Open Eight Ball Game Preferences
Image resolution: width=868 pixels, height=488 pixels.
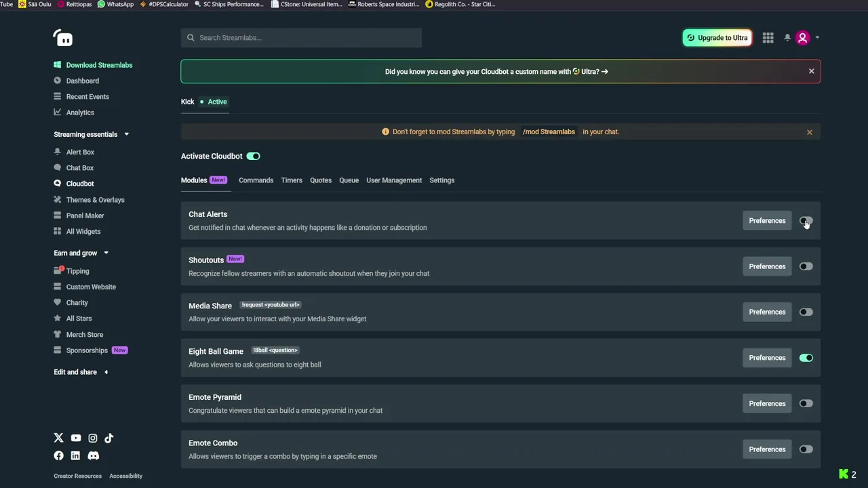tap(767, 358)
